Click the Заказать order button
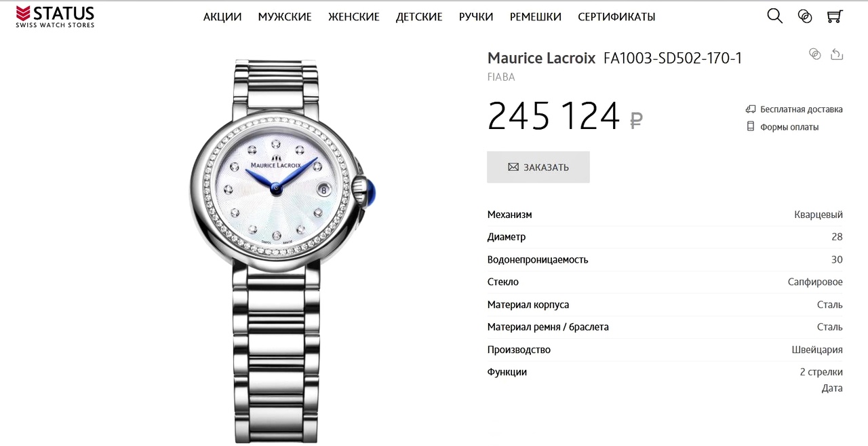This screenshot has height=446, width=868. pos(538,167)
